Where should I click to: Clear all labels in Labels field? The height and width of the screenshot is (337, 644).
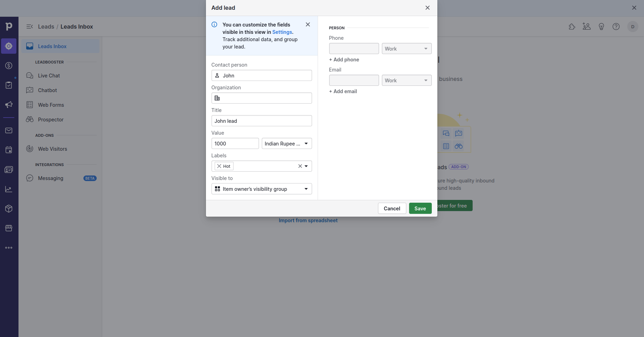point(300,166)
